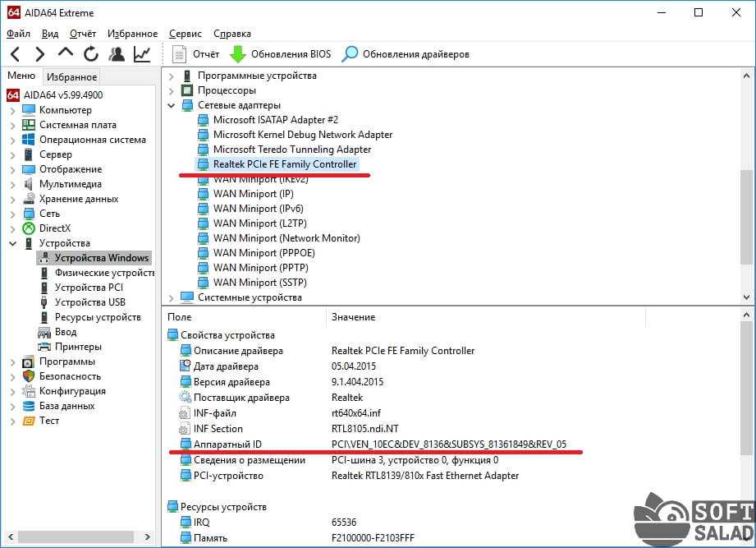This screenshot has width=756, height=548.
Task: Open the user feedback icon in toolbar
Action: click(117, 54)
